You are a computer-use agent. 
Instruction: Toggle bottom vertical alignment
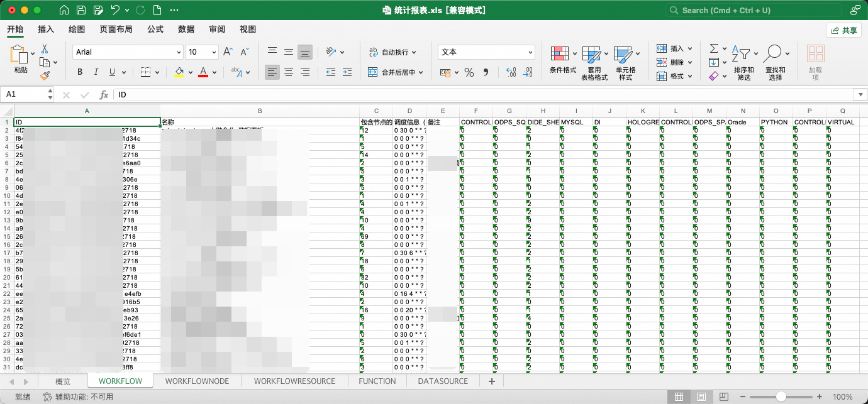click(x=305, y=52)
